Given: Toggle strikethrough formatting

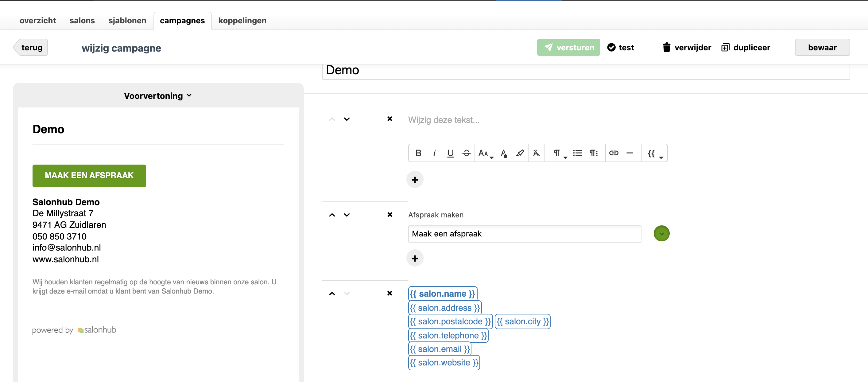Looking at the screenshot, I should (466, 153).
